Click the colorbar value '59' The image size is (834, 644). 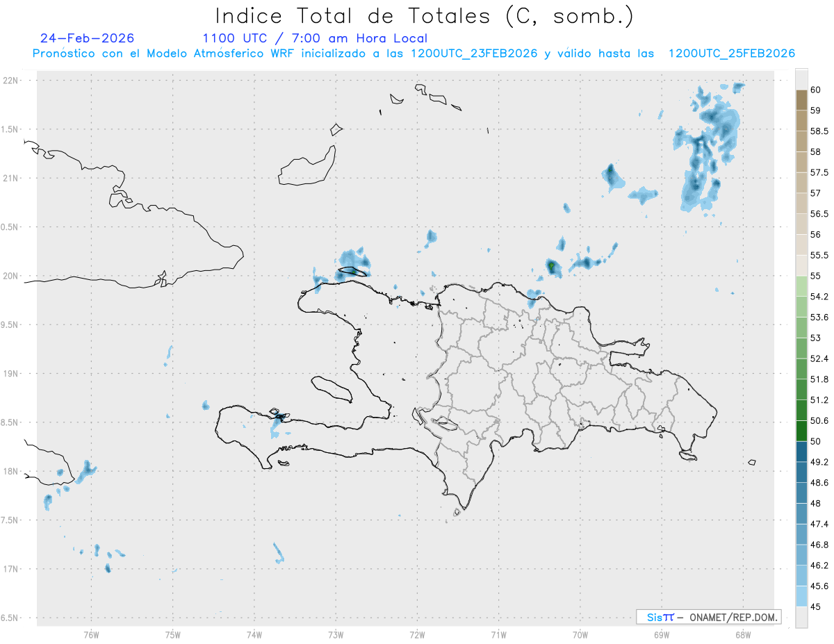pyautogui.click(x=815, y=110)
